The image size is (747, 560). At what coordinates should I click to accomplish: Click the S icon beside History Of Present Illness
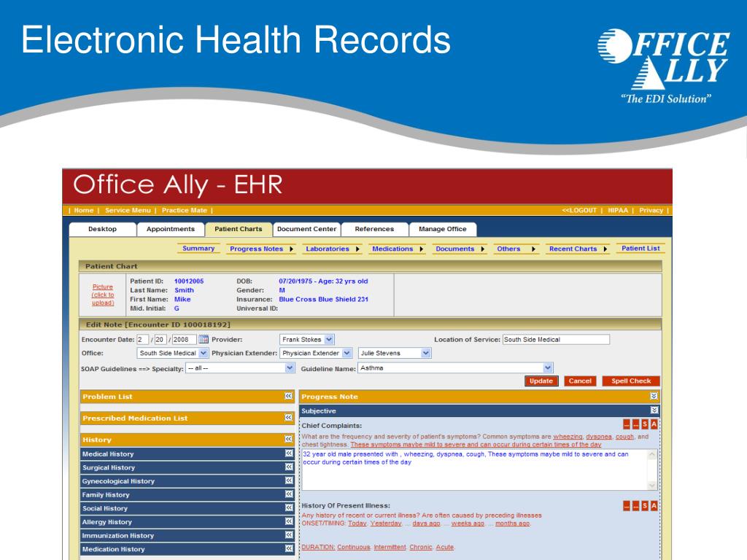645,506
